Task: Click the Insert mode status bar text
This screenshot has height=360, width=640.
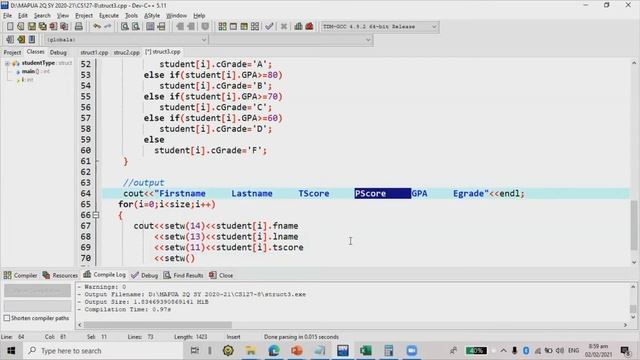Action: pos(233,337)
